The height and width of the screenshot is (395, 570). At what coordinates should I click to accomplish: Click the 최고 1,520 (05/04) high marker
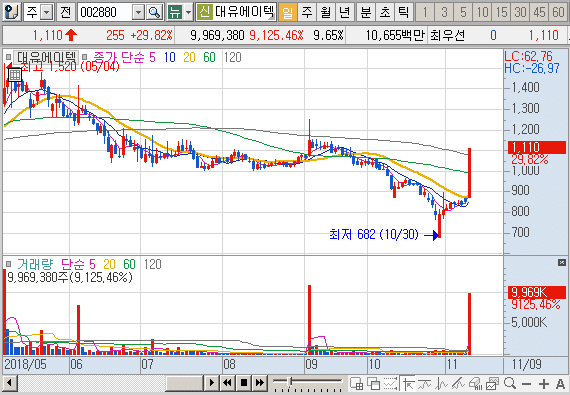coord(70,66)
